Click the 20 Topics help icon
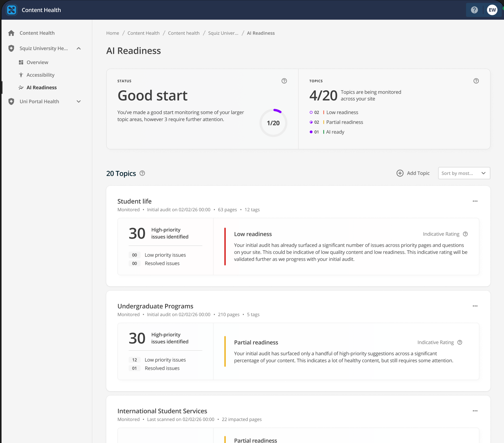Image resolution: width=504 pixels, height=443 pixels. coord(142,173)
